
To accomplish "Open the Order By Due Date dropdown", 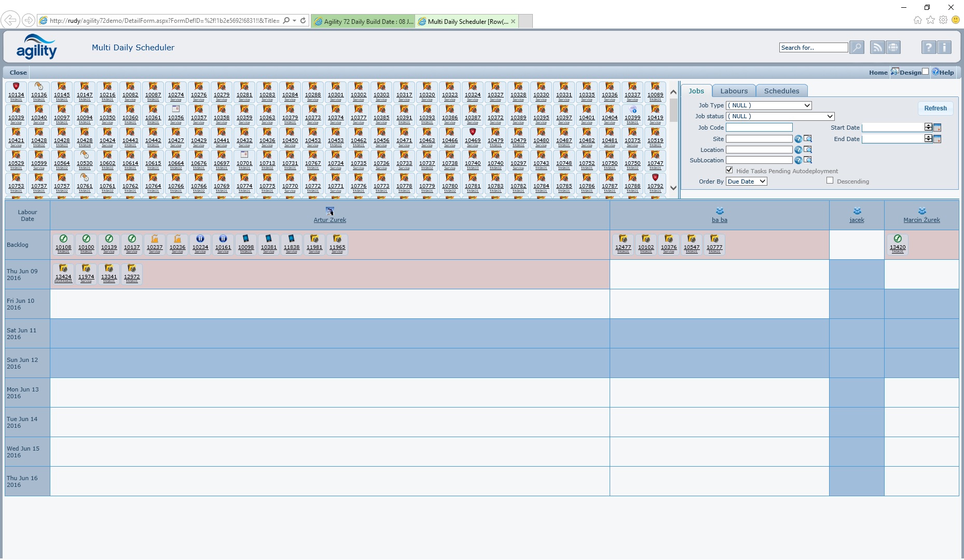I will click(x=746, y=181).
